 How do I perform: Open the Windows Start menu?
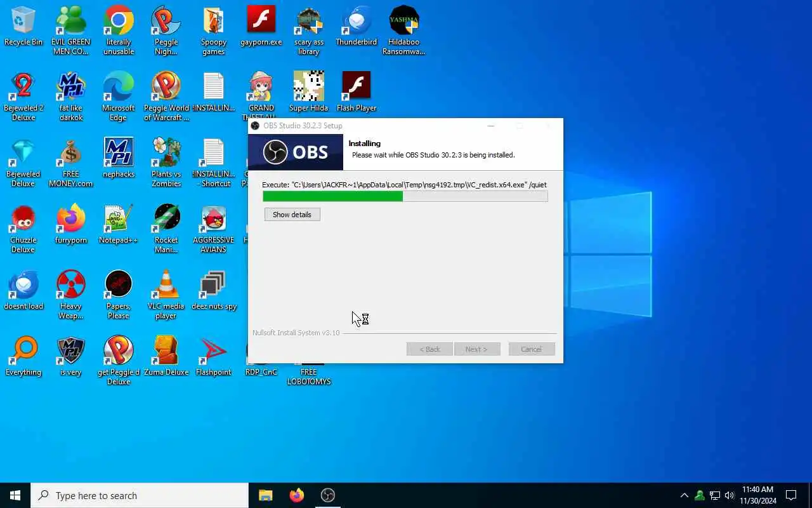pos(15,495)
